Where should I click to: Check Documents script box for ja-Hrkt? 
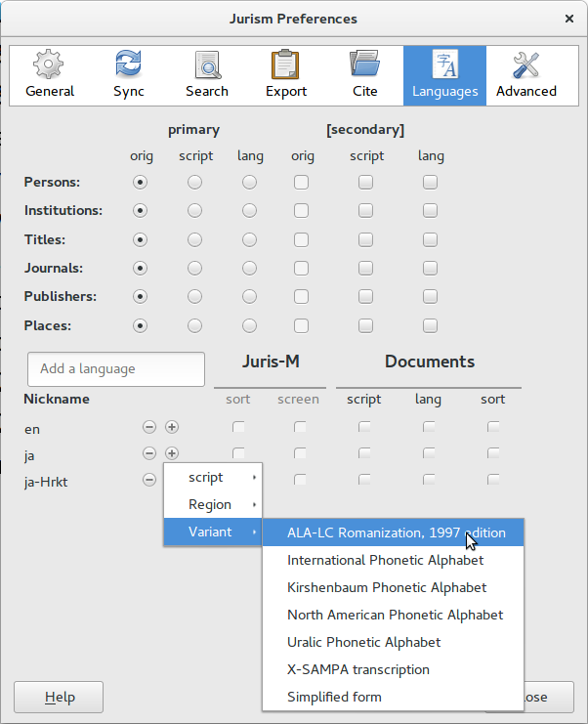[x=364, y=480]
